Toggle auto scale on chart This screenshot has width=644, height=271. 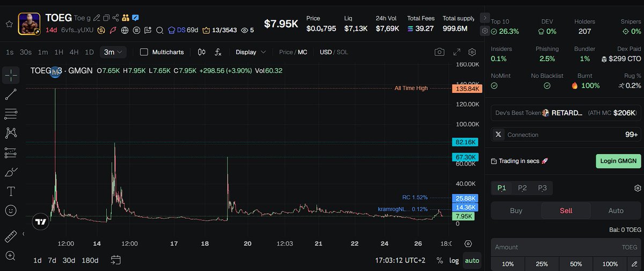(472, 260)
